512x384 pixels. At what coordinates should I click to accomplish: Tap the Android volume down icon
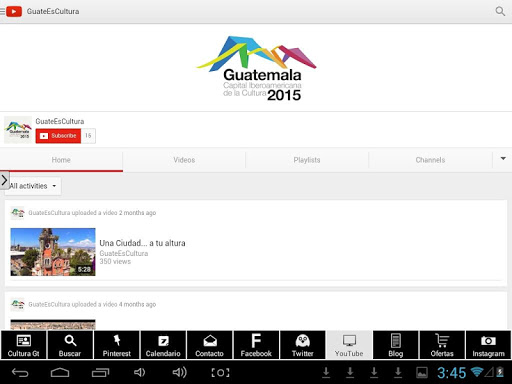click(x=140, y=372)
